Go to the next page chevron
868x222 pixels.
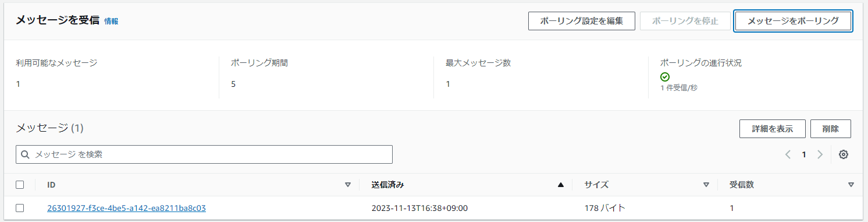point(820,154)
